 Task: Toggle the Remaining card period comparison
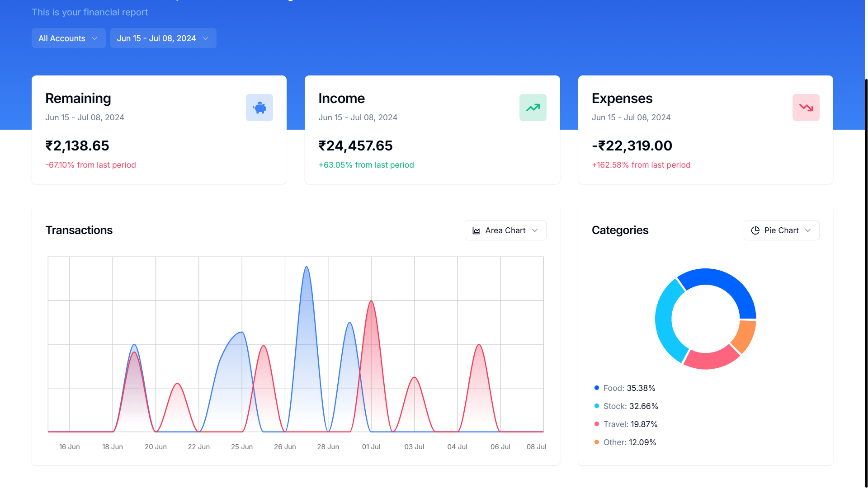[90, 164]
